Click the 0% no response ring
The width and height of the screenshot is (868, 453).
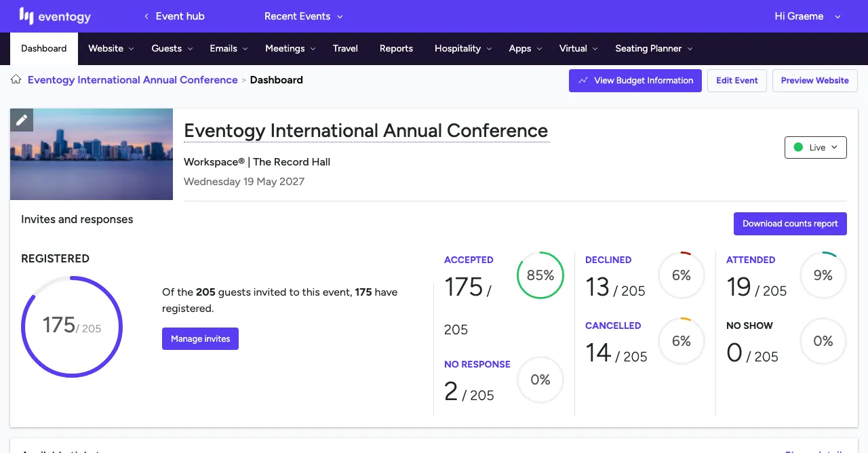540,380
